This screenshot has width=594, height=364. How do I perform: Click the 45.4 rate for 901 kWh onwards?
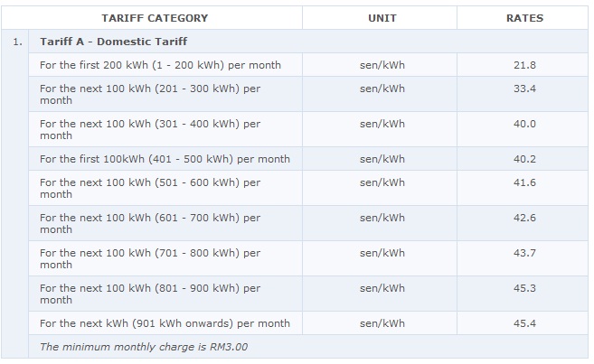(x=524, y=323)
